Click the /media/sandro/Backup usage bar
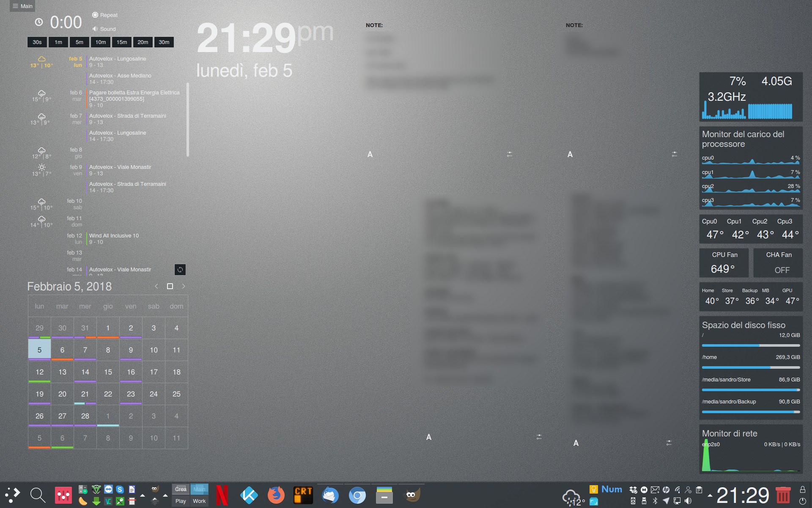The height and width of the screenshot is (508, 812). (751, 412)
